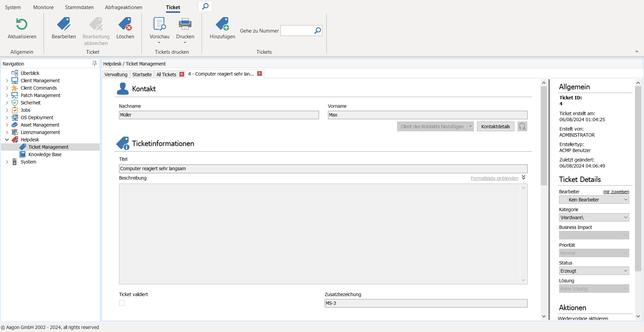Open the Vorschau print preview
Image resolution: width=644 pixels, height=332 pixels.
coord(159,25)
